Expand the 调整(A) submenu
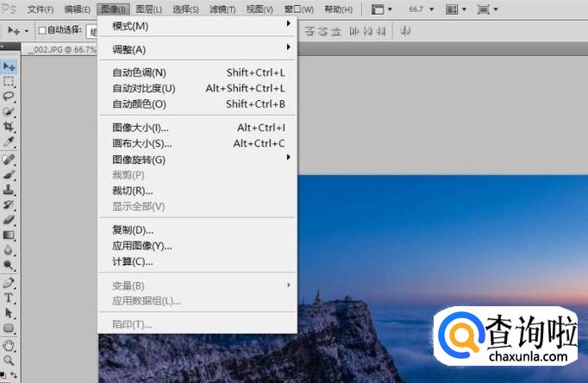The width and height of the screenshot is (588, 383). pos(197,49)
